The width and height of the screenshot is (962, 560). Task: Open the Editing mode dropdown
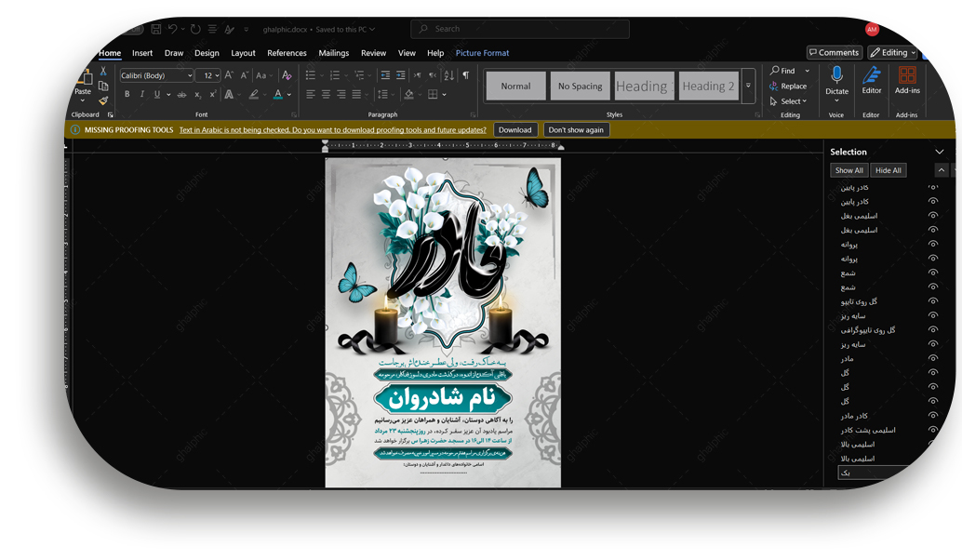tap(892, 53)
